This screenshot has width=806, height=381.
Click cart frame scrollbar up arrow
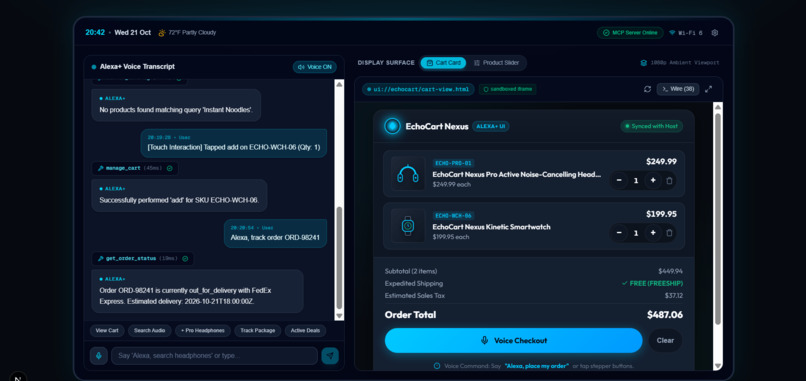[718, 107]
